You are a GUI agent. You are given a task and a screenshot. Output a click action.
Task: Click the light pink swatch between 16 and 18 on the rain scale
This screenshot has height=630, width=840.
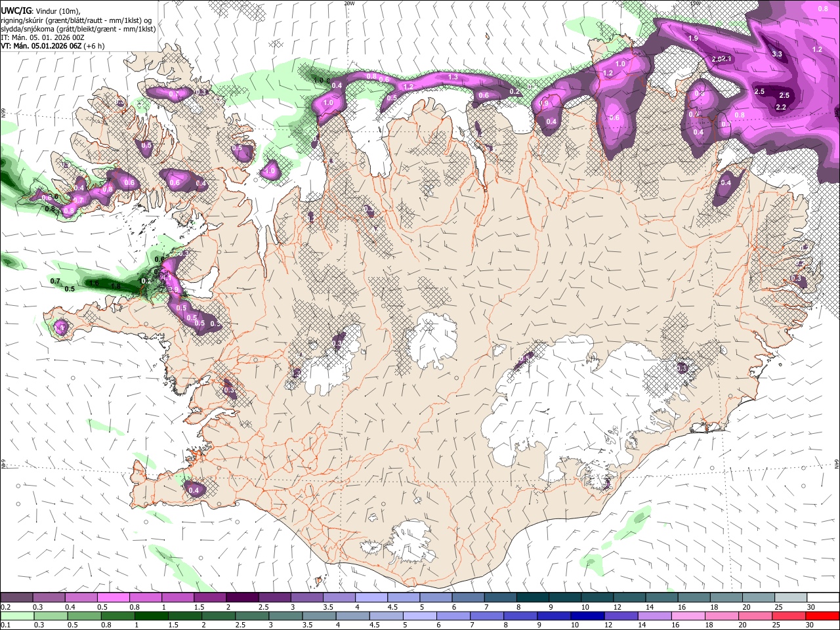688,616
